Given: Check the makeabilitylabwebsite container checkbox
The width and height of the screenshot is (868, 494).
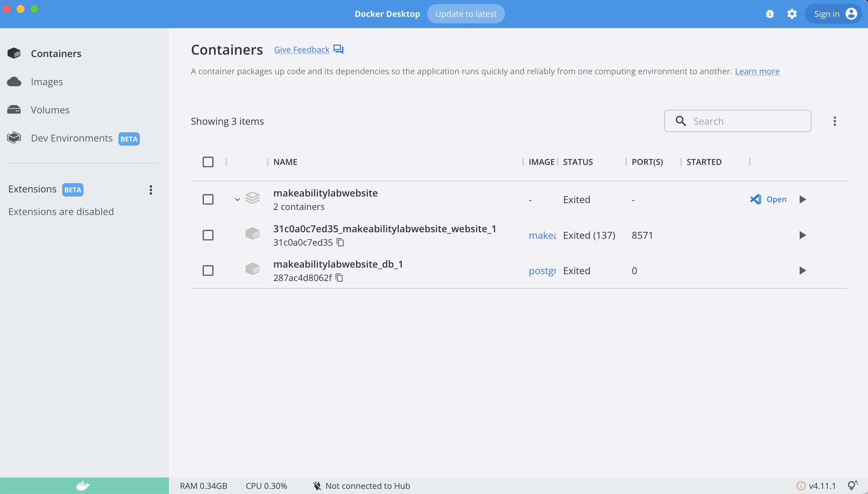Looking at the screenshot, I should click(x=208, y=199).
